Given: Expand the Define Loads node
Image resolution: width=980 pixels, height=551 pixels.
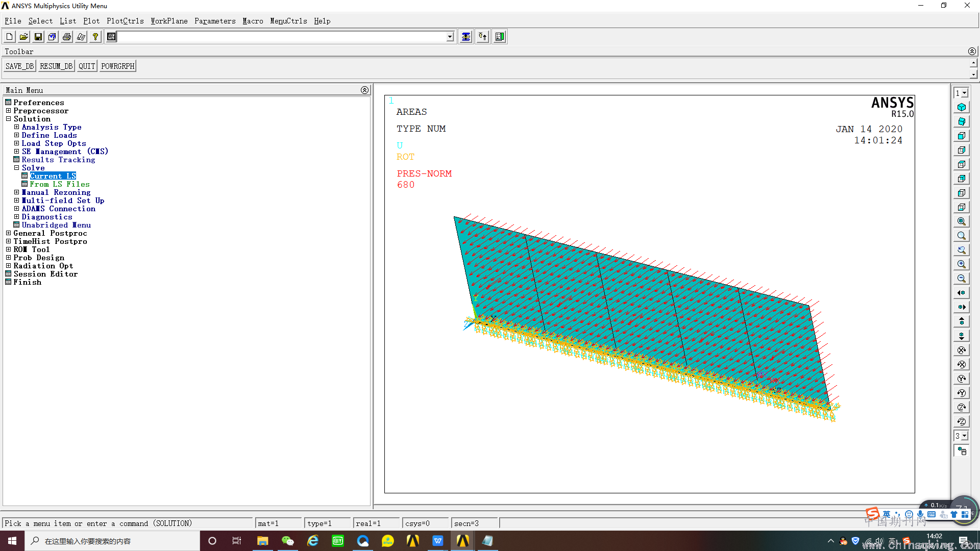Looking at the screenshot, I should (16, 135).
